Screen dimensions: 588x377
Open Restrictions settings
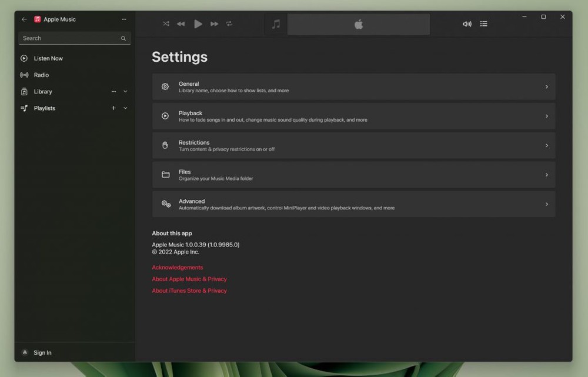(x=353, y=145)
